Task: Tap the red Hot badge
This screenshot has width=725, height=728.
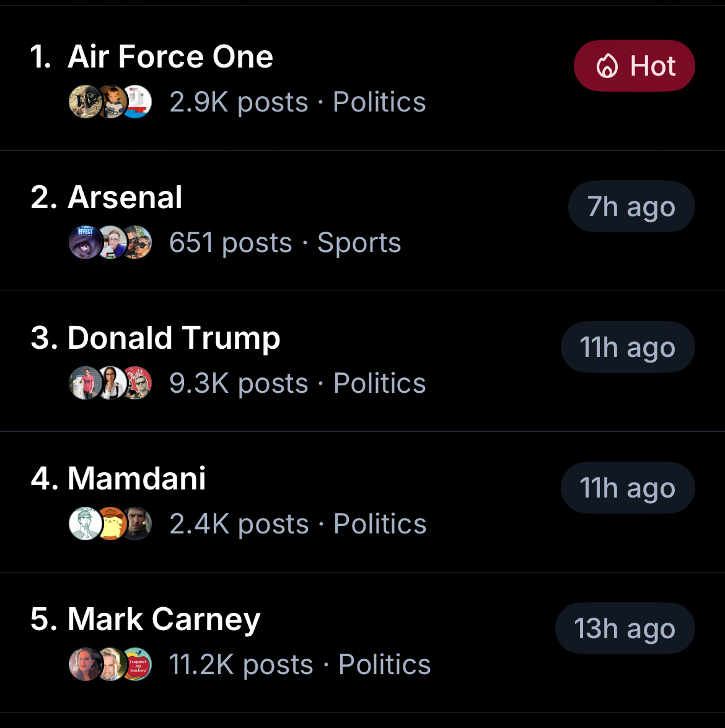Action: (x=634, y=66)
